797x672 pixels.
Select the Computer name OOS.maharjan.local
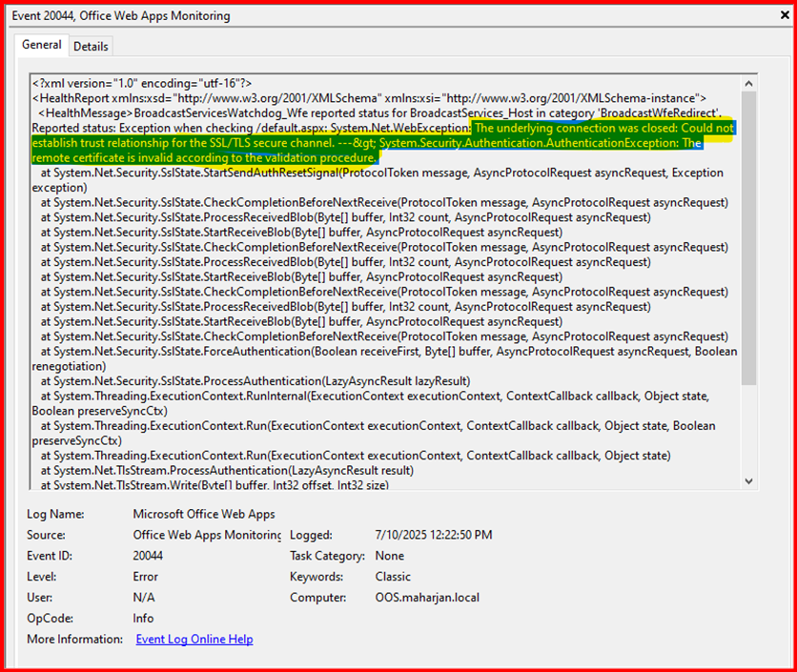tap(429, 598)
